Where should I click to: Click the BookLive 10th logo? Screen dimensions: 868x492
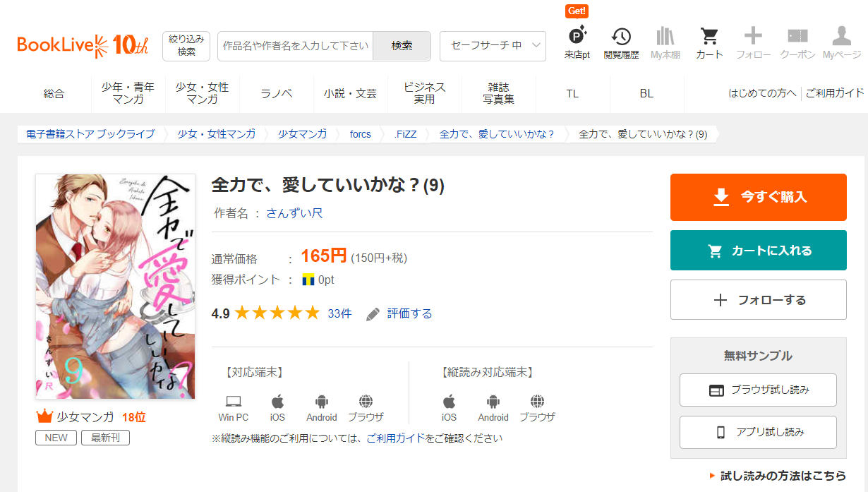tap(83, 45)
